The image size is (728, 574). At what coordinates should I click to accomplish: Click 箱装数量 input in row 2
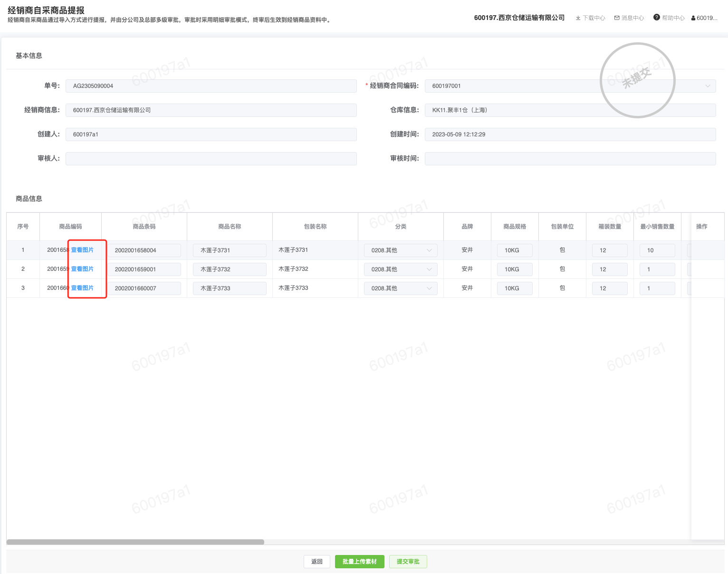click(610, 269)
